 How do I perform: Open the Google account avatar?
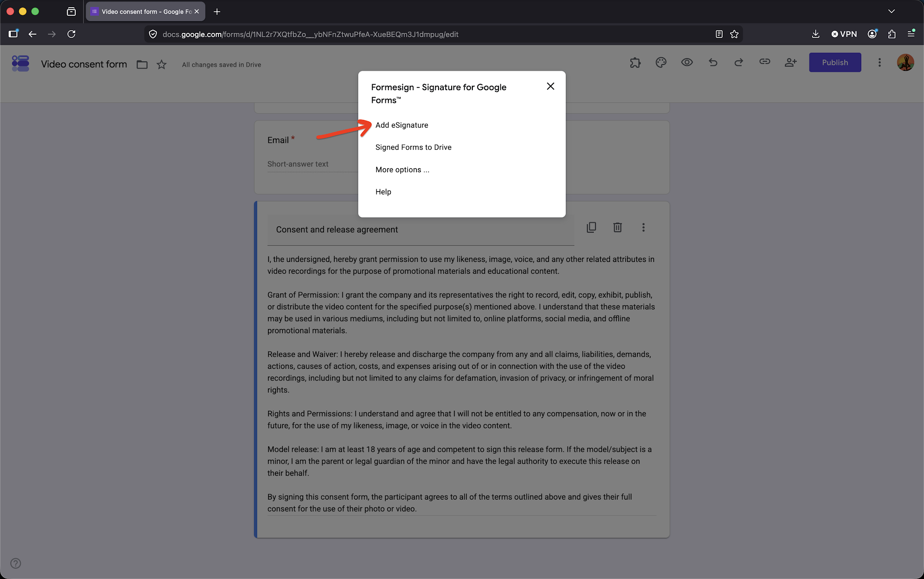click(905, 63)
